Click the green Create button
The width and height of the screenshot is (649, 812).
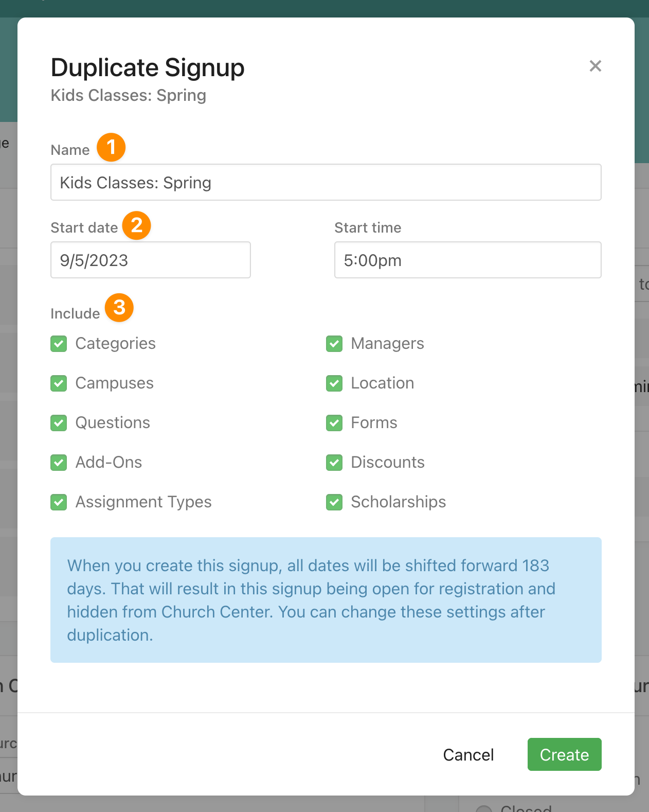coord(564,754)
